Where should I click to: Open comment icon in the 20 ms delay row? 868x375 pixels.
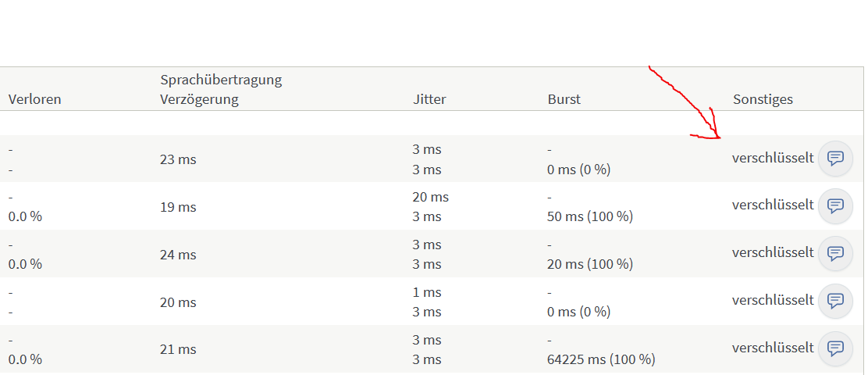(835, 302)
